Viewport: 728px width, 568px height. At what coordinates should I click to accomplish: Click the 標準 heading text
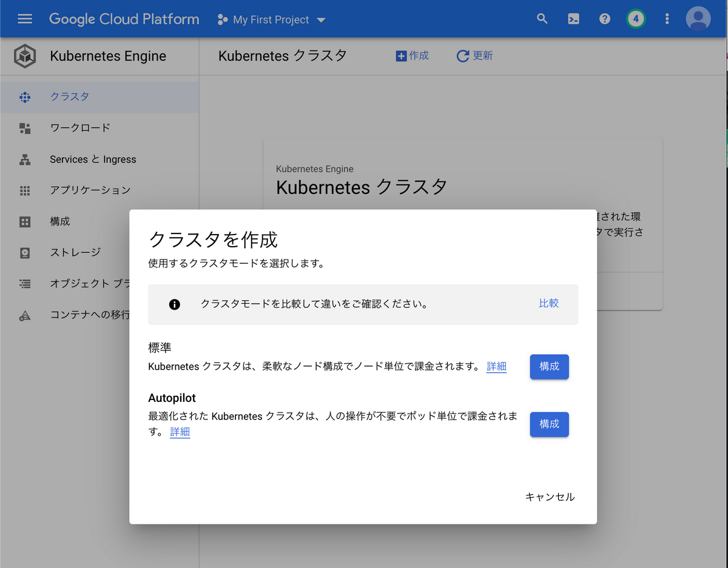(x=160, y=348)
